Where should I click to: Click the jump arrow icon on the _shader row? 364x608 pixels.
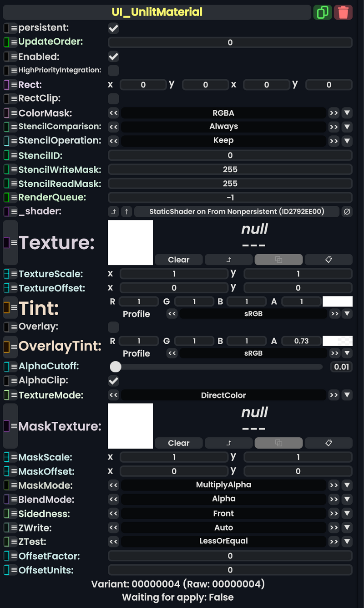pyautogui.click(x=114, y=211)
